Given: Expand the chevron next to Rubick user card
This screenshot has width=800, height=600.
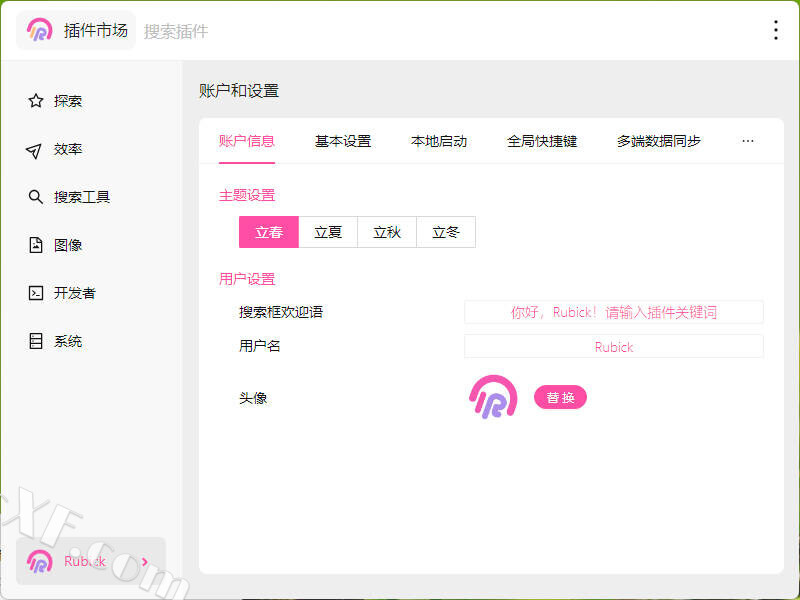Looking at the screenshot, I should point(145,562).
